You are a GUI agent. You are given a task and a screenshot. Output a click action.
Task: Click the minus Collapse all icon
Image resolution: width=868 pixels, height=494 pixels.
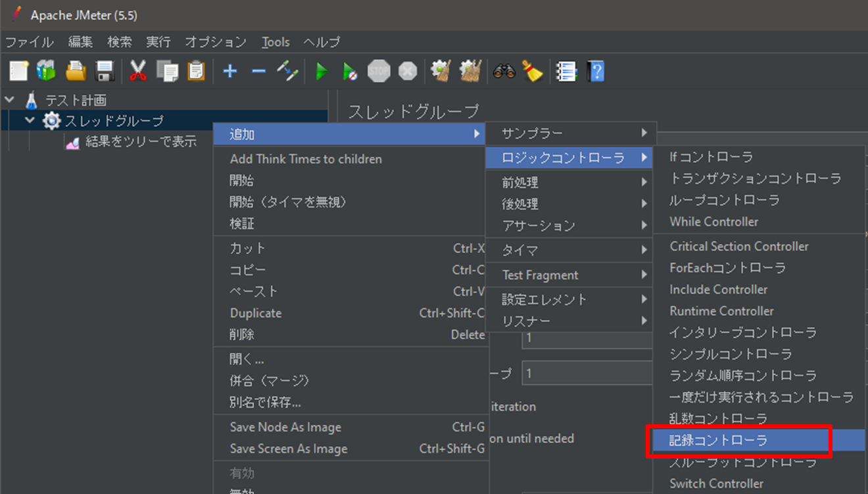tap(258, 70)
